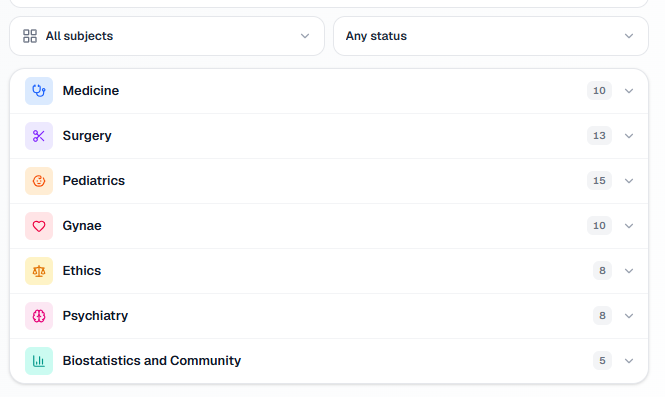
Task: Click the Ethics row label
Action: [82, 271]
